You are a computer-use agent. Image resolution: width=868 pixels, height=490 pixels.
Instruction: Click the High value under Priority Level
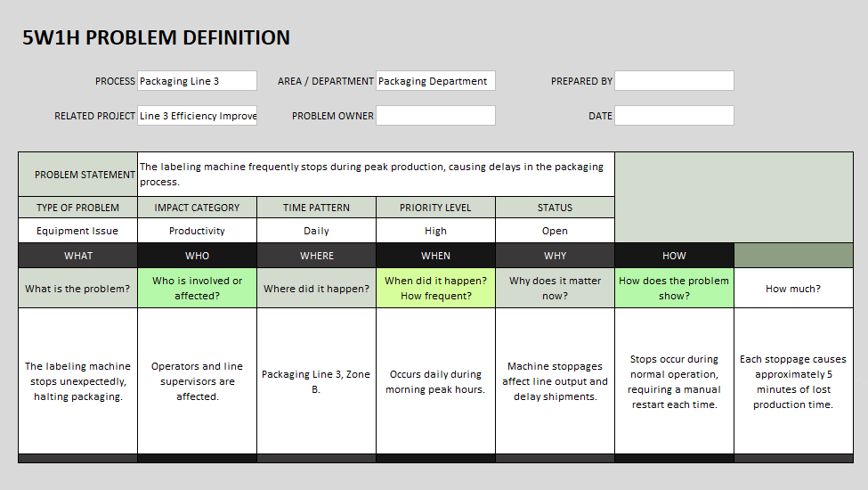(435, 231)
